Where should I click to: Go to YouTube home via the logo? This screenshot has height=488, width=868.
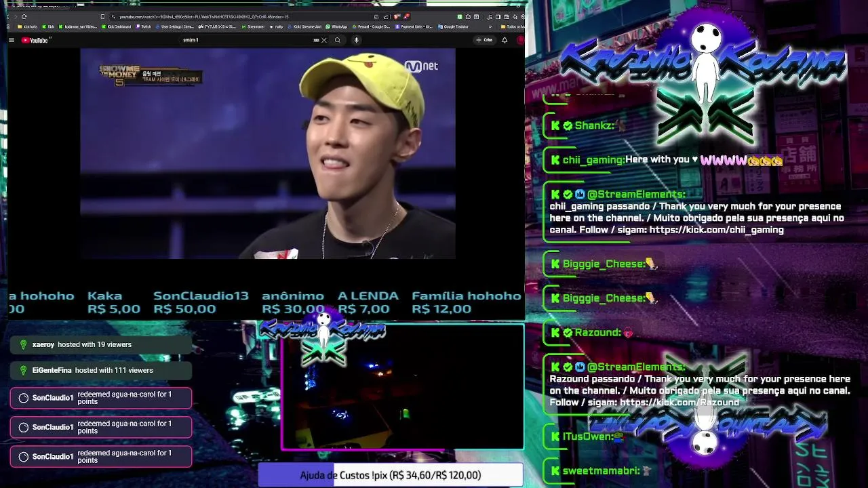[x=35, y=40]
